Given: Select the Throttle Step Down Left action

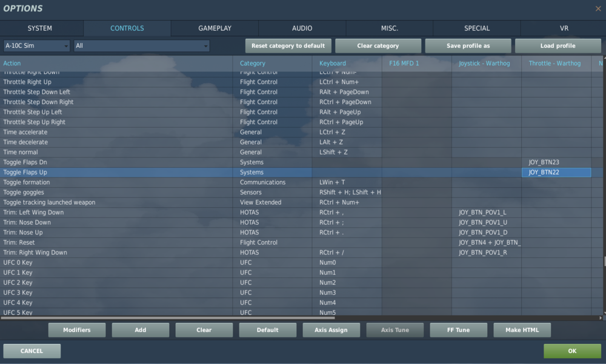Looking at the screenshot, I should pyautogui.click(x=116, y=92).
